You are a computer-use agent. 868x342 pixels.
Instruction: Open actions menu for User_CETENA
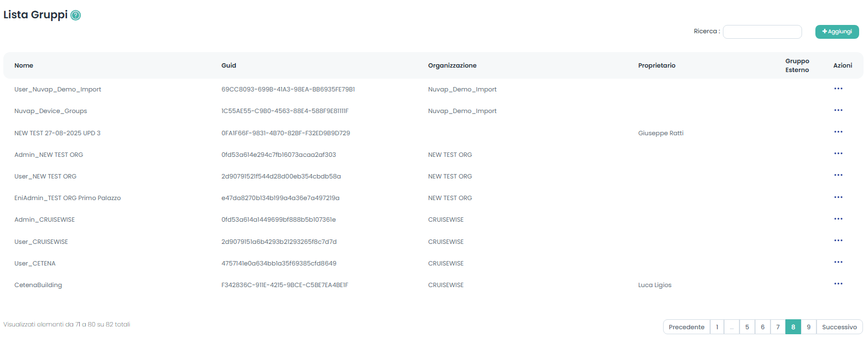pyautogui.click(x=838, y=262)
